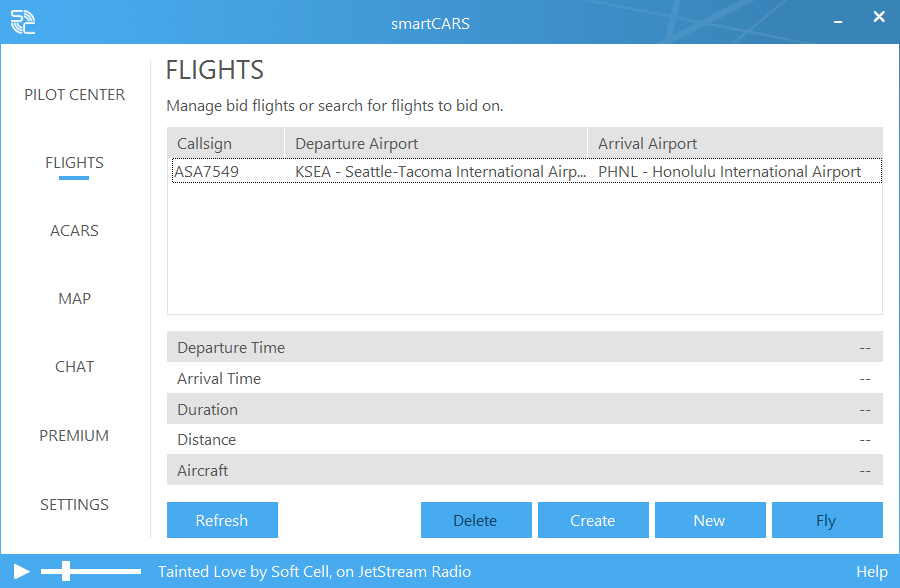The height and width of the screenshot is (588, 900).
Task: Open the Help link
Action: [871, 572]
